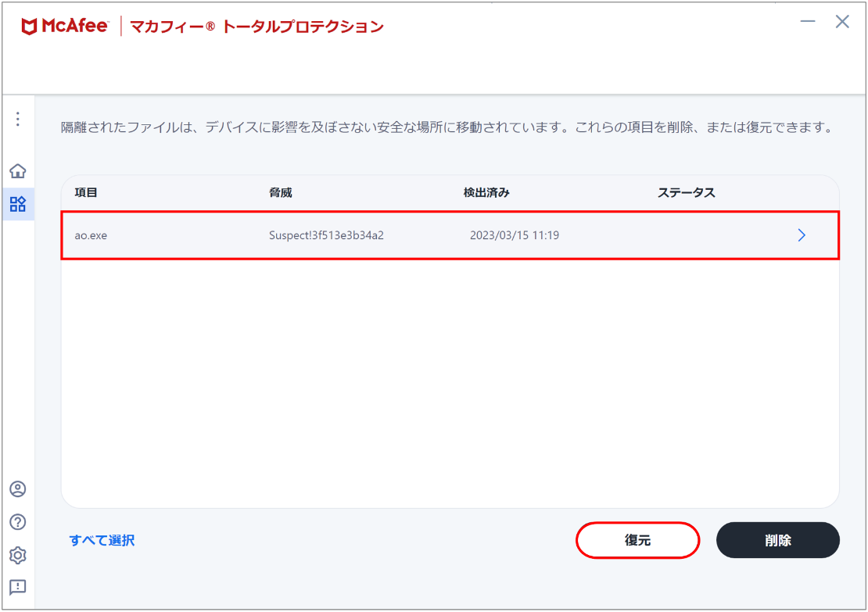Open the apps grid sidebar icon
This screenshot has width=868, height=612.
point(18,205)
